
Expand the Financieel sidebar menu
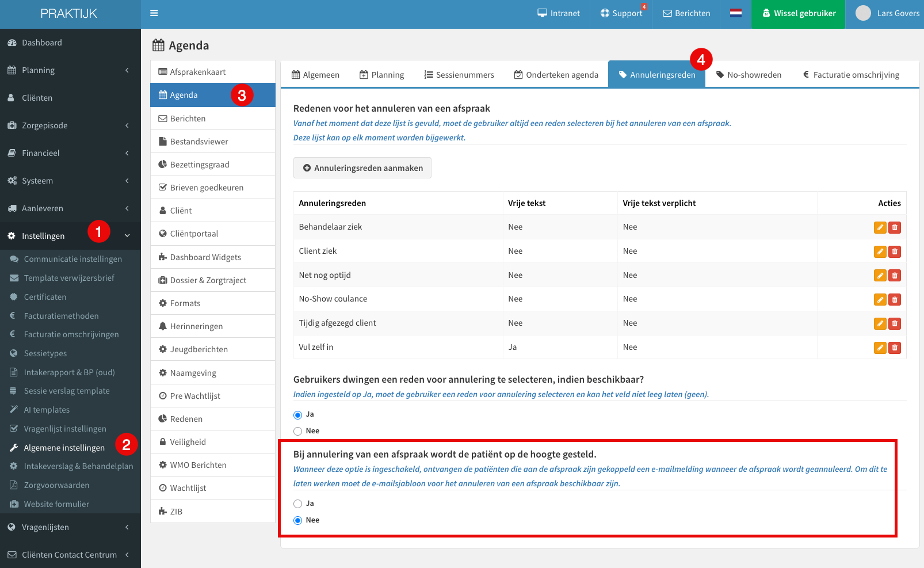pos(70,153)
